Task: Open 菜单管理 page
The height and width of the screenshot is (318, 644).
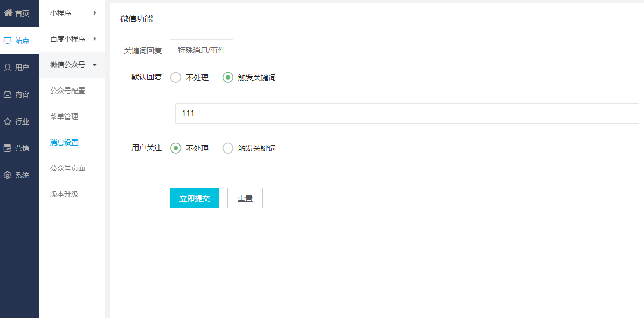Action: coord(64,116)
